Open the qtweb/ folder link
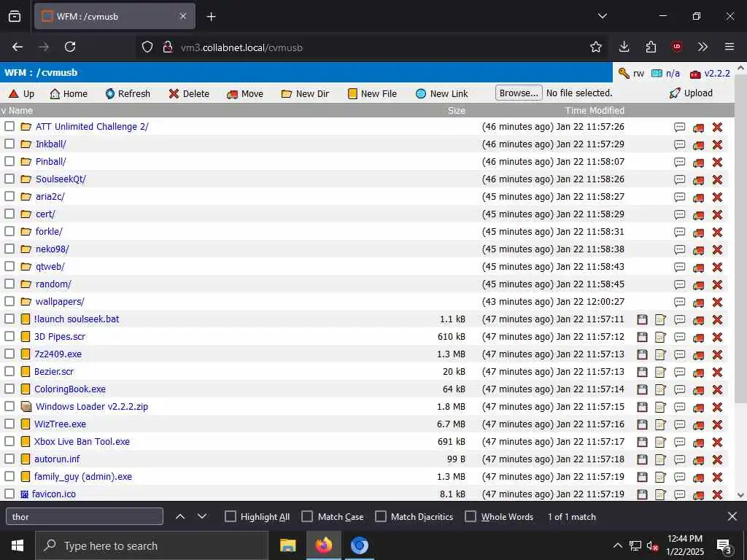This screenshot has height=560, width=747. coord(50,267)
